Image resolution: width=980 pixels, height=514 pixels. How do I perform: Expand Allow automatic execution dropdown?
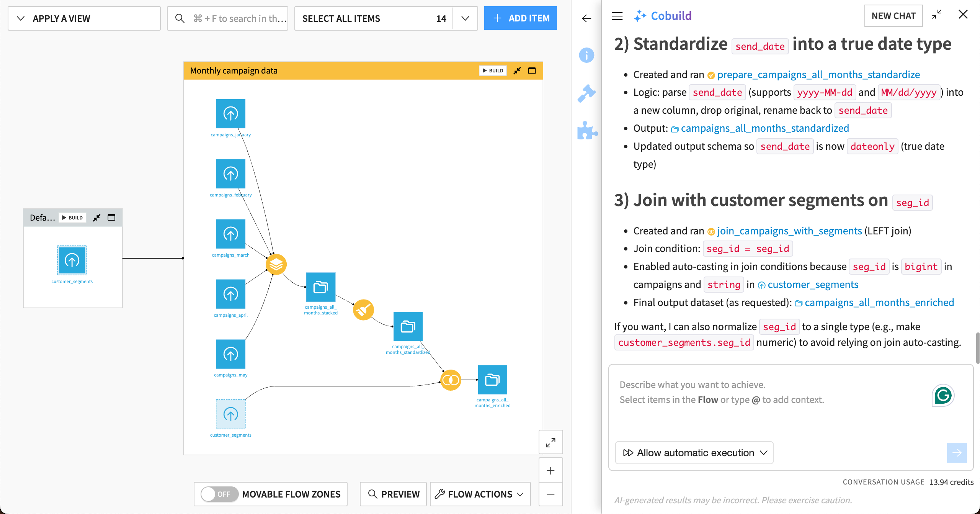(x=694, y=453)
